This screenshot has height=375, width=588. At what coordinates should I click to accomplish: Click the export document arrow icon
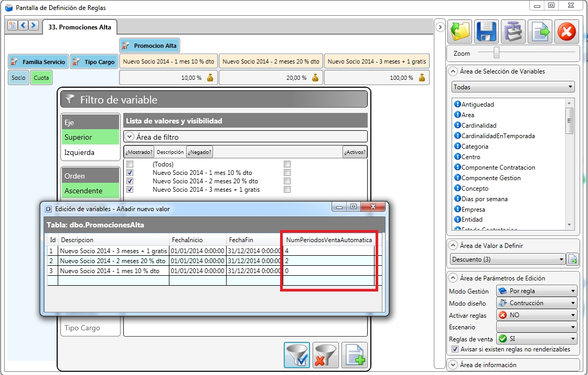click(540, 31)
